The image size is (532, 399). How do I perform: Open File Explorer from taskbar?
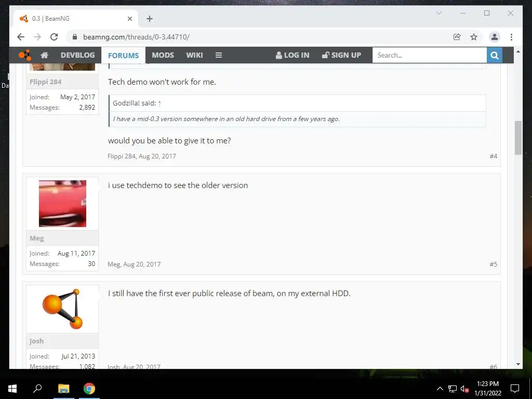pos(63,389)
